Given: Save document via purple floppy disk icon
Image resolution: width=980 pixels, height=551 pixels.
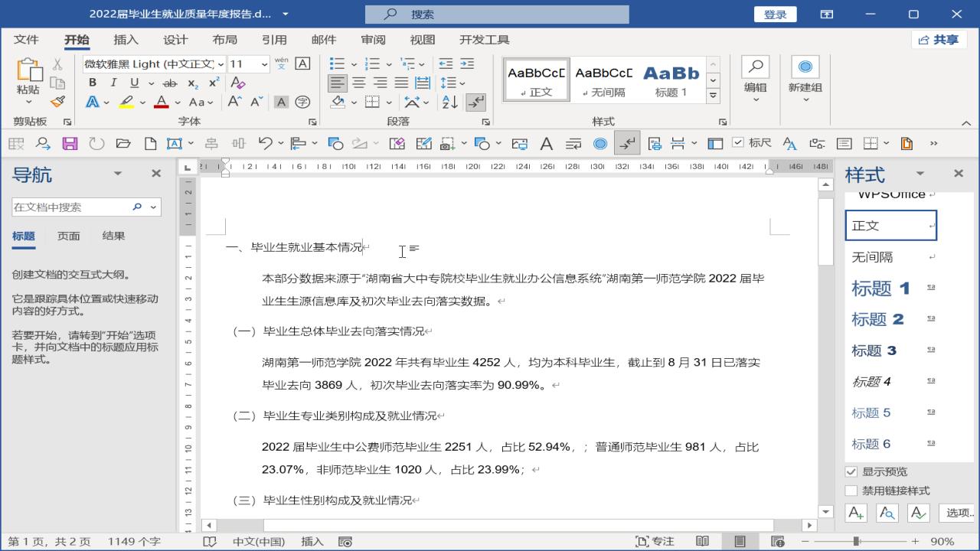Looking at the screenshot, I should click(x=70, y=143).
